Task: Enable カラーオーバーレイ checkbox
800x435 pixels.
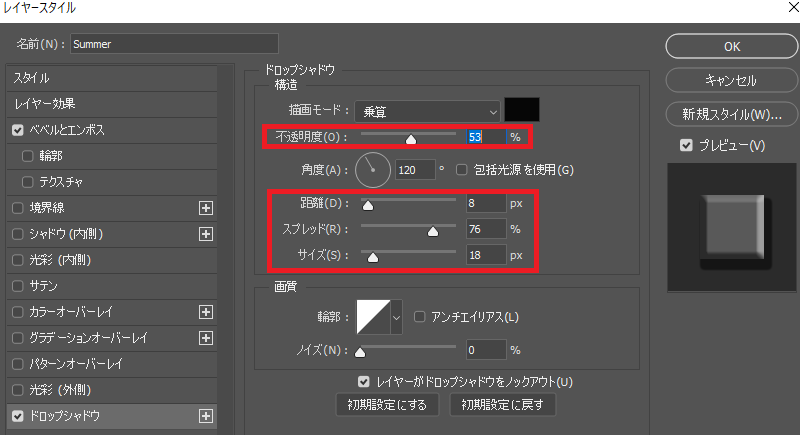Action: 18,312
